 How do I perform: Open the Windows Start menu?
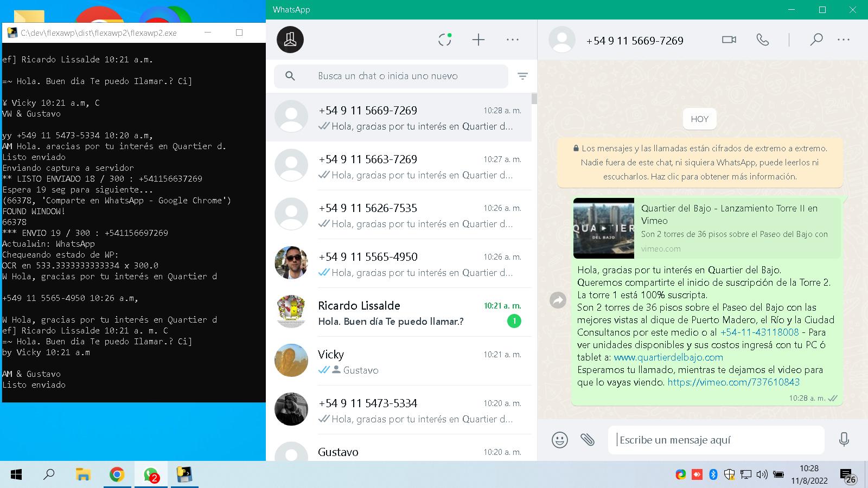pos(16,475)
